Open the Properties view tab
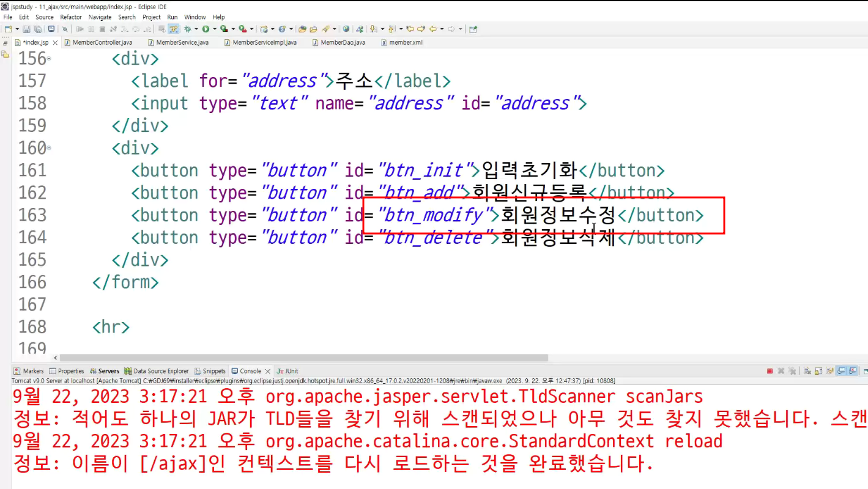 pyautogui.click(x=67, y=371)
